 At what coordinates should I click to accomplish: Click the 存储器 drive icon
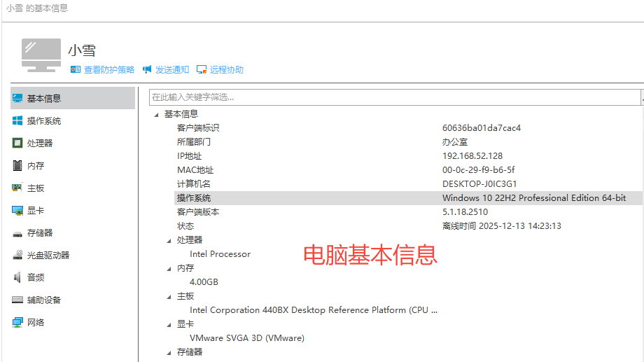pyautogui.click(x=17, y=234)
